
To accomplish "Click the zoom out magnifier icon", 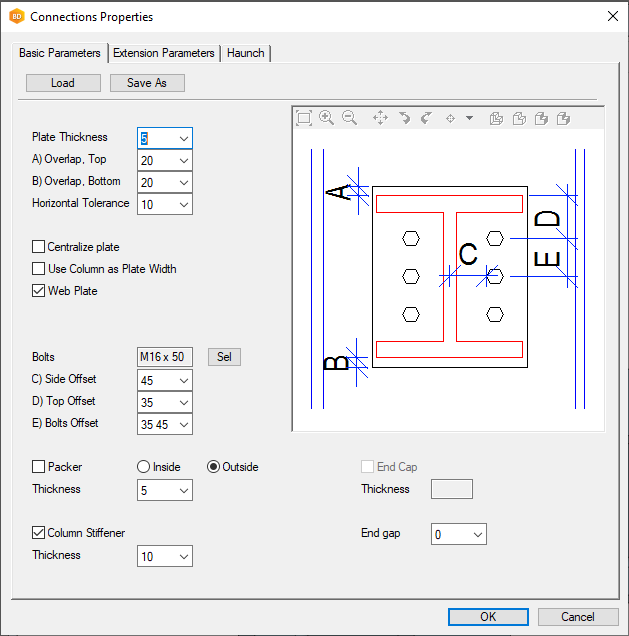I will 349,118.
